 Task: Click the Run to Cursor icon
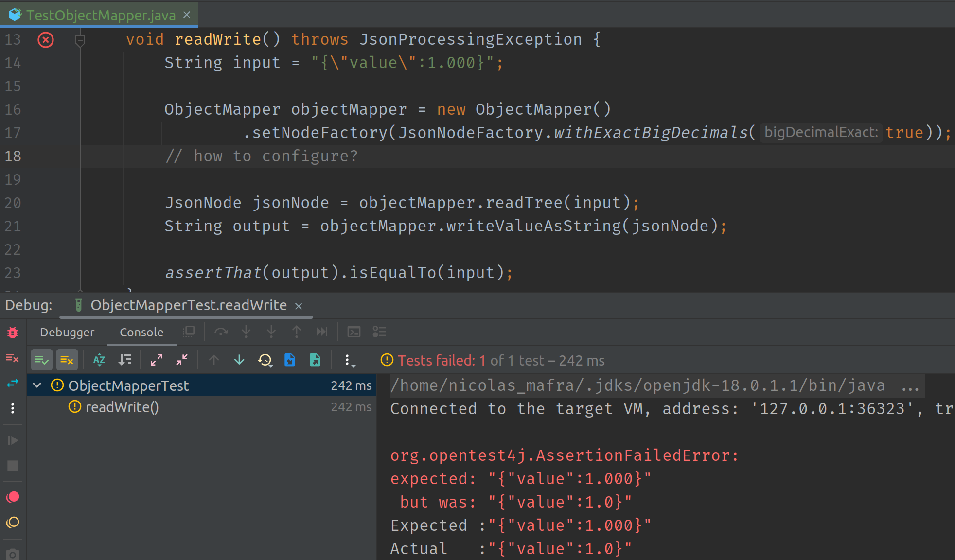tap(321, 332)
